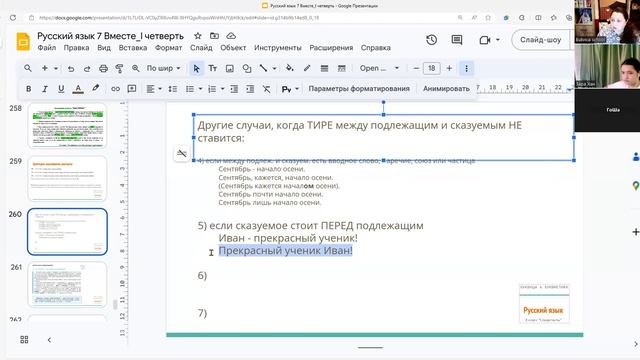Open the 'По шир' zoom dropdown

tap(163, 68)
